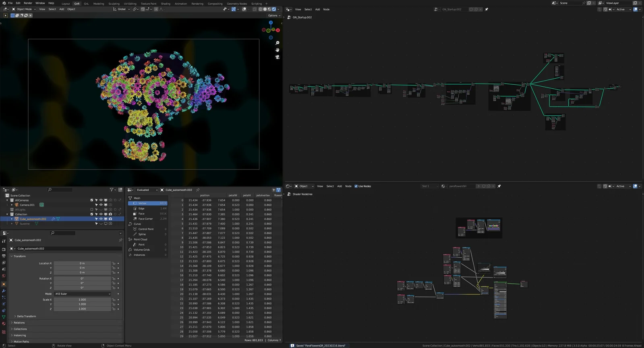Open Material properties tab icon
The width and height of the screenshot is (644, 348).
tap(4, 324)
